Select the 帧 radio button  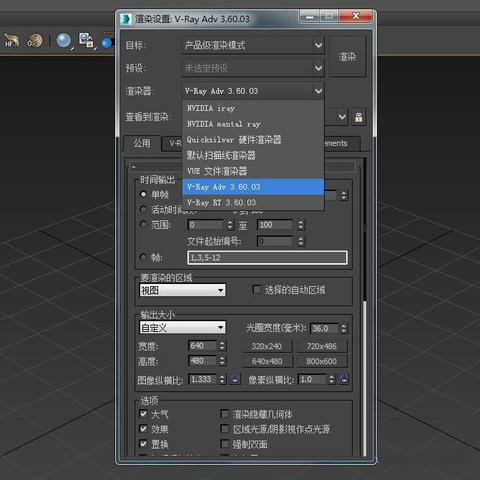point(143,257)
